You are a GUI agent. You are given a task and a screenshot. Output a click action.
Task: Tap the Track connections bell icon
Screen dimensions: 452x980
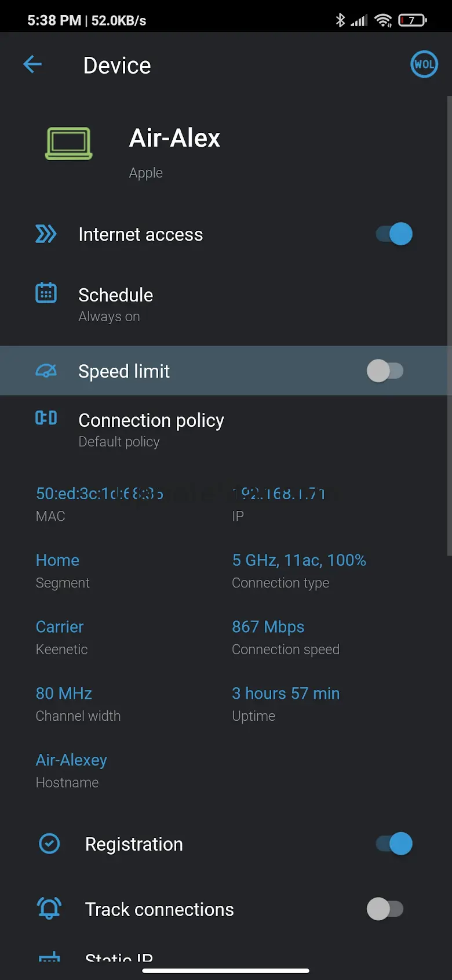[49, 908]
